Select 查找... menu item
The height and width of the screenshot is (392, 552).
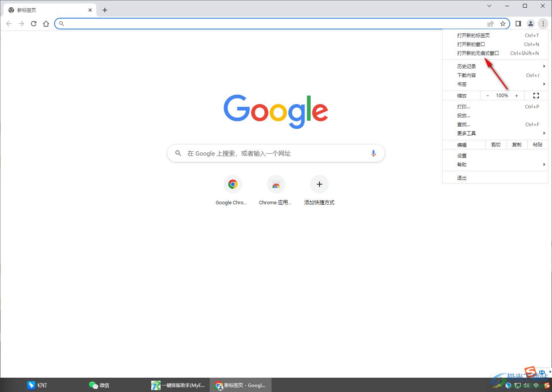pos(495,124)
